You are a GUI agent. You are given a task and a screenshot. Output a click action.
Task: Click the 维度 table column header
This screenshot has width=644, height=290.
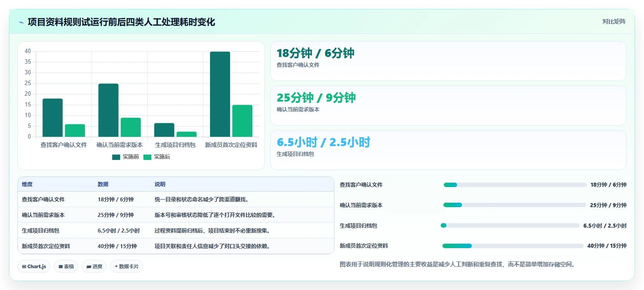click(27, 184)
